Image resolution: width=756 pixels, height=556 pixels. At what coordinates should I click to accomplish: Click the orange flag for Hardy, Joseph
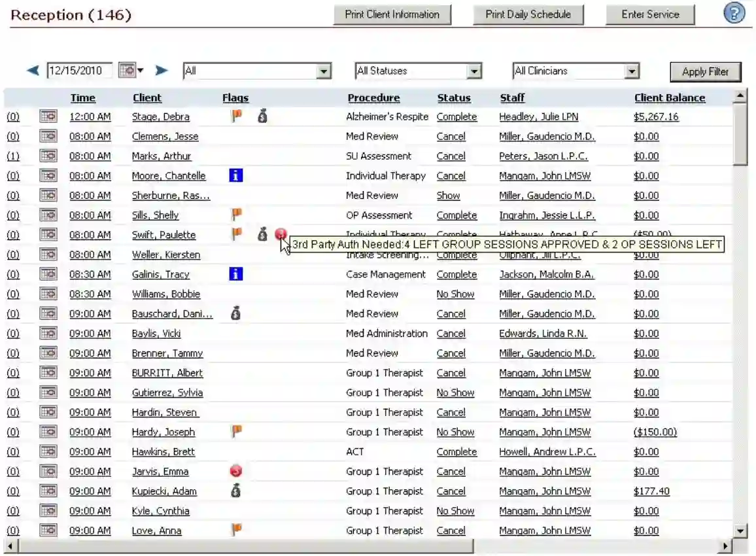pos(235,432)
